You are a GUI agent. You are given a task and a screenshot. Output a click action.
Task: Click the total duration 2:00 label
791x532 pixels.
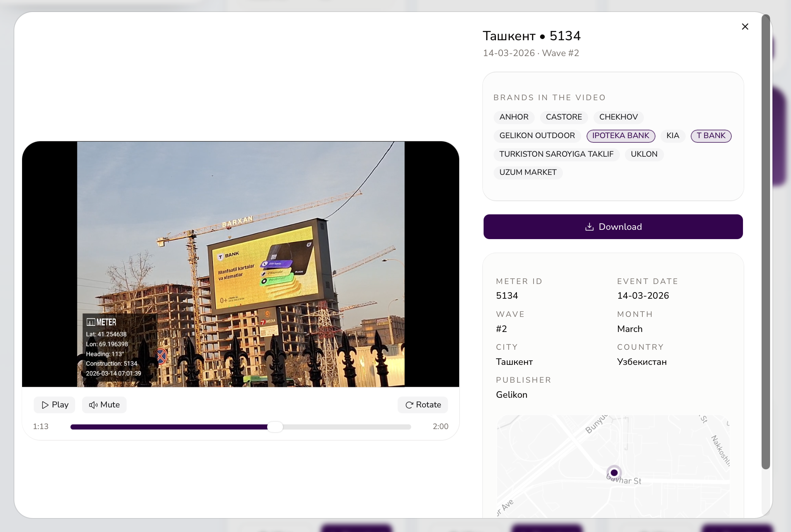441,427
